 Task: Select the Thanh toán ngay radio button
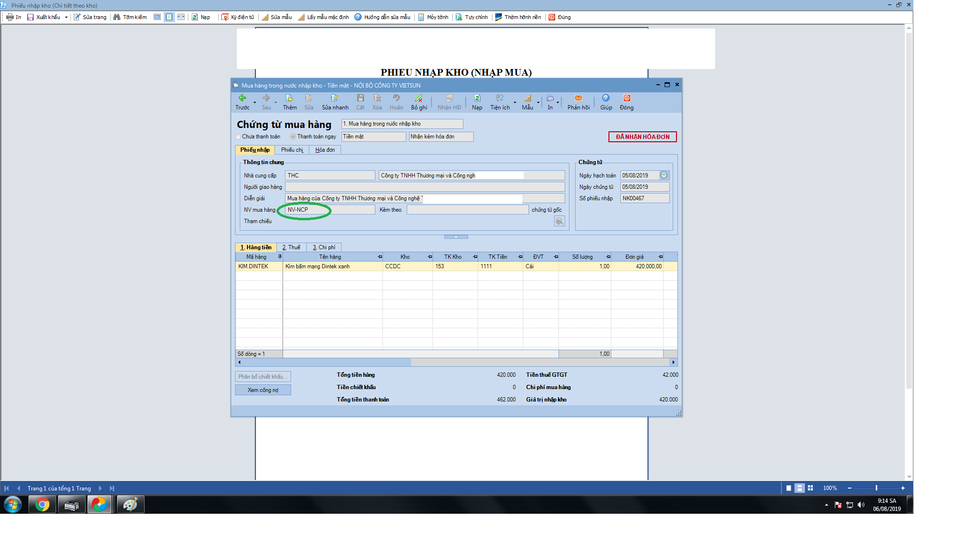pos(293,137)
